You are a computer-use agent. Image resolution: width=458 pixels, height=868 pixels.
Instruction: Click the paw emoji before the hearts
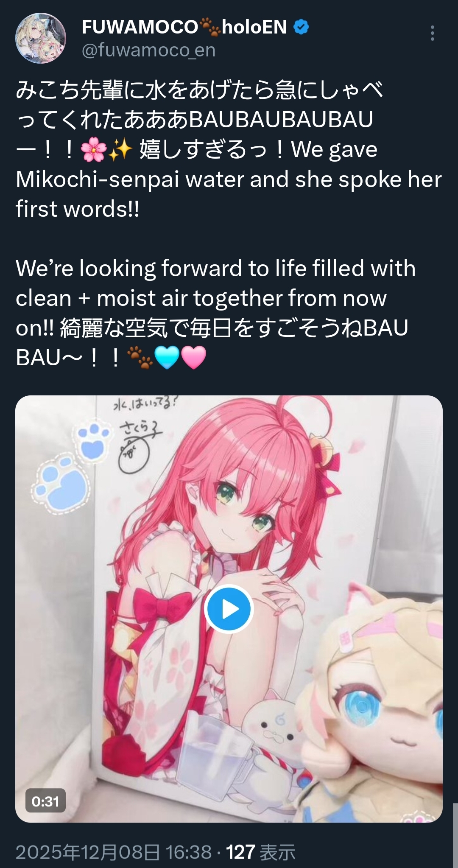point(140,357)
